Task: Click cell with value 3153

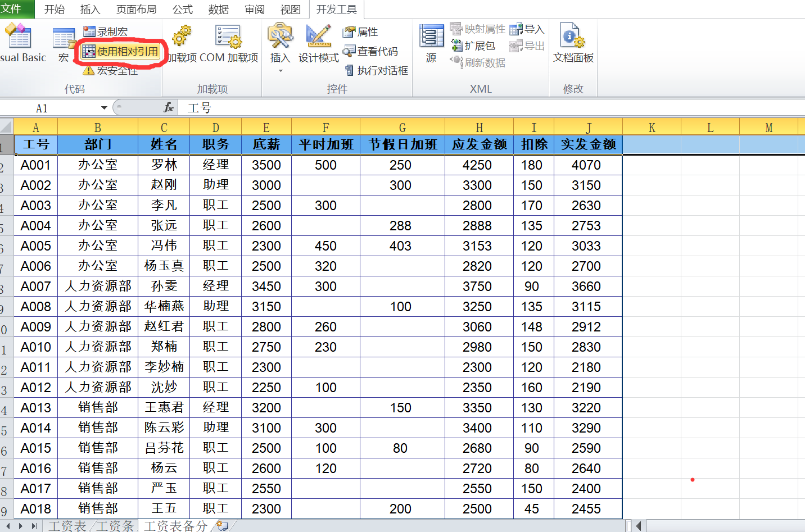Action: pos(479,246)
